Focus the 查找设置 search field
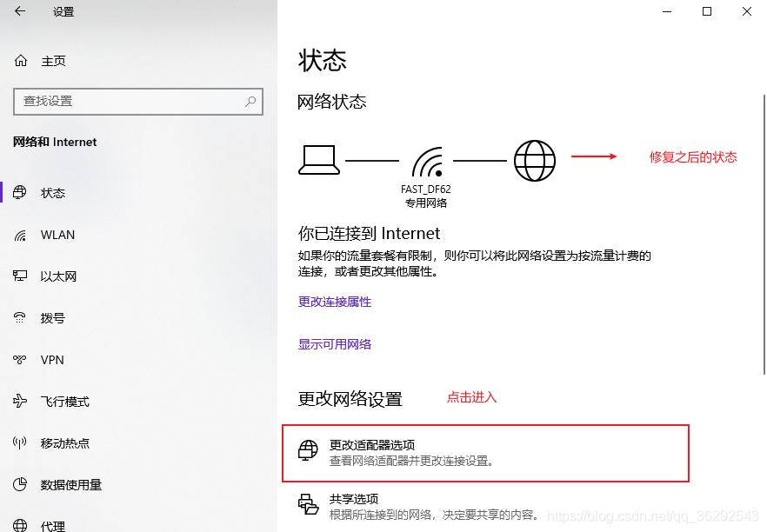 coord(138,101)
